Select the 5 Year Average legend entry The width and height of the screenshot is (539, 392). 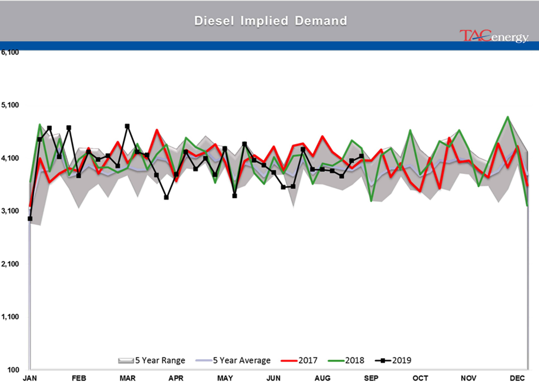point(233,360)
